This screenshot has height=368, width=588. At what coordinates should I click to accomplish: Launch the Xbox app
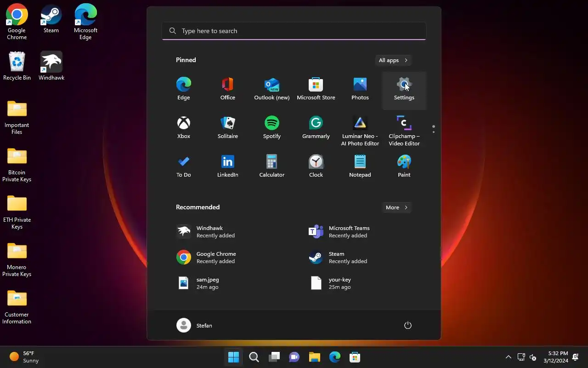tap(184, 128)
